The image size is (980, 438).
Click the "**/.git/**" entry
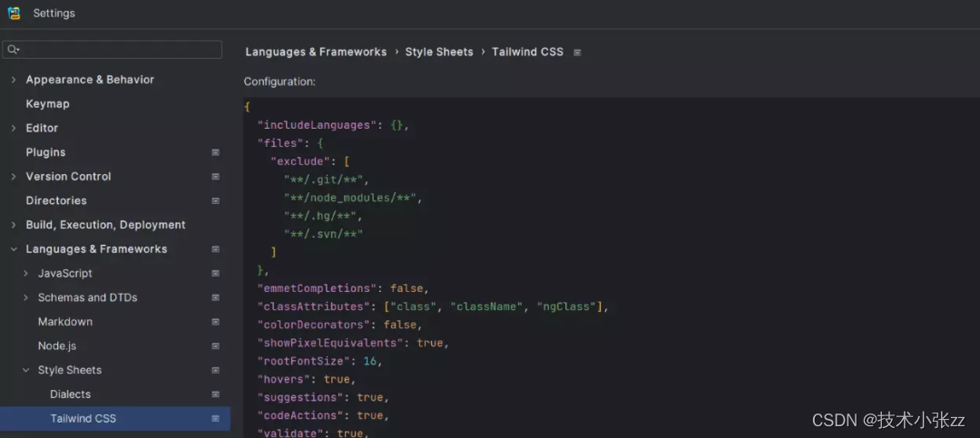pyautogui.click(x=324, y=180)
